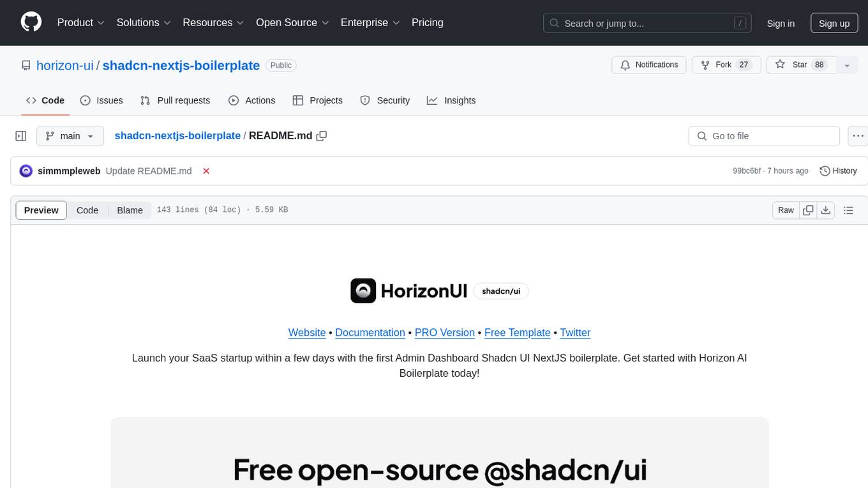Select the Code view
Screen dimensions: 868x488
click(87, 210)
